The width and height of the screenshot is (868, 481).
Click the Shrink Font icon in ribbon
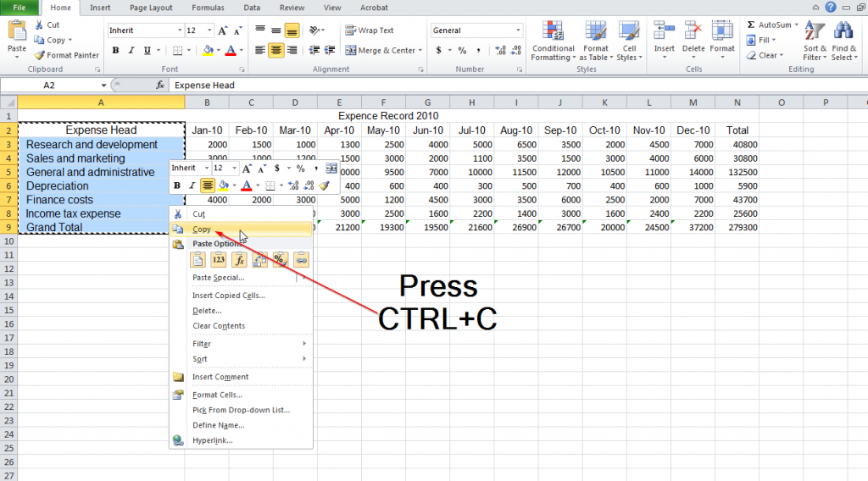pos(237,30)
